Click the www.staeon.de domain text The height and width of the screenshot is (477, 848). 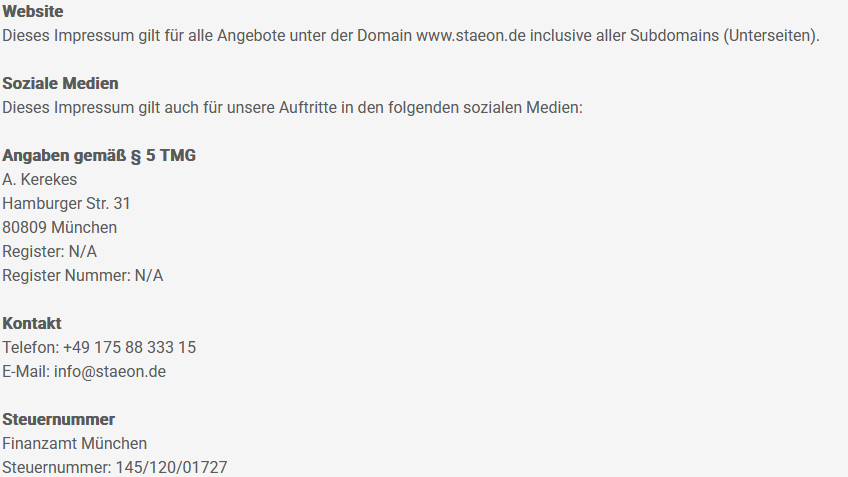pos(471,36)
